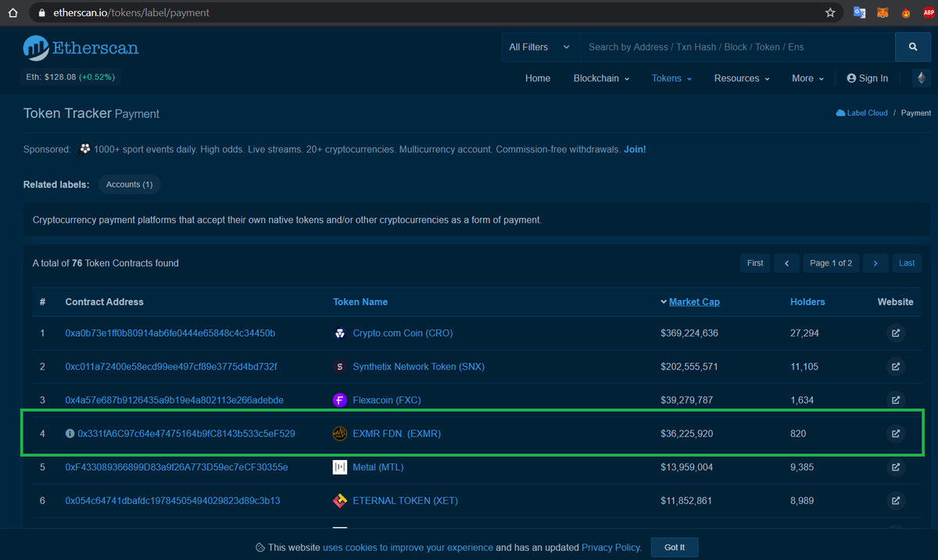Click the Crypto.com Coin token logo
938x560 pixels.
pyautogui.click(x=340, y=334)
